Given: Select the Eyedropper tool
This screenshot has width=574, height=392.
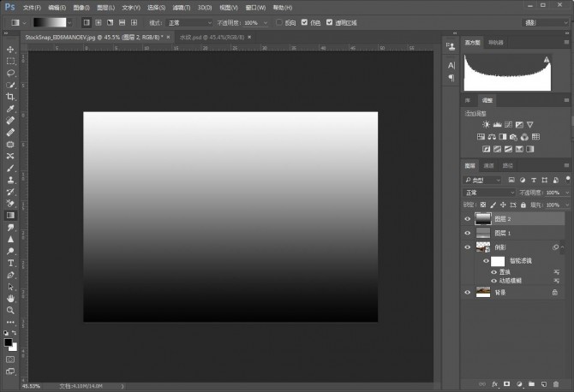Looking at the screenshot, I should (x=10, y=110).
